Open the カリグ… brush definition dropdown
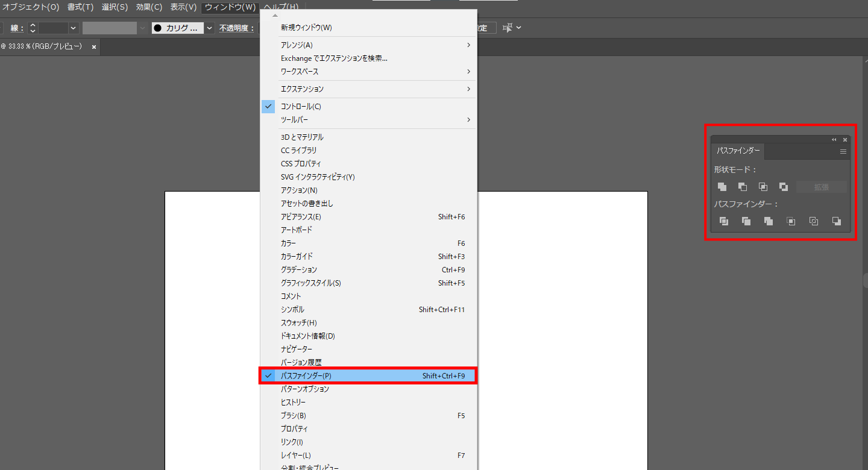This screenshot has height=470, width=868. (x=209, y=28)
